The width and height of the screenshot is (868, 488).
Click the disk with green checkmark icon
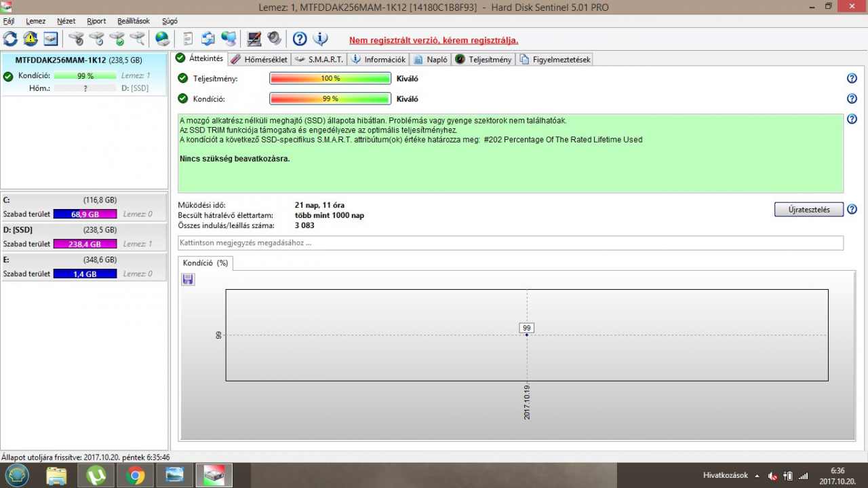pos(117,39)
